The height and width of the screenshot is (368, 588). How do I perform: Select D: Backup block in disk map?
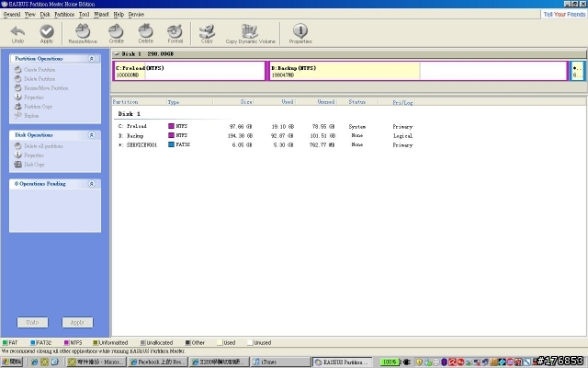point(418,71)
